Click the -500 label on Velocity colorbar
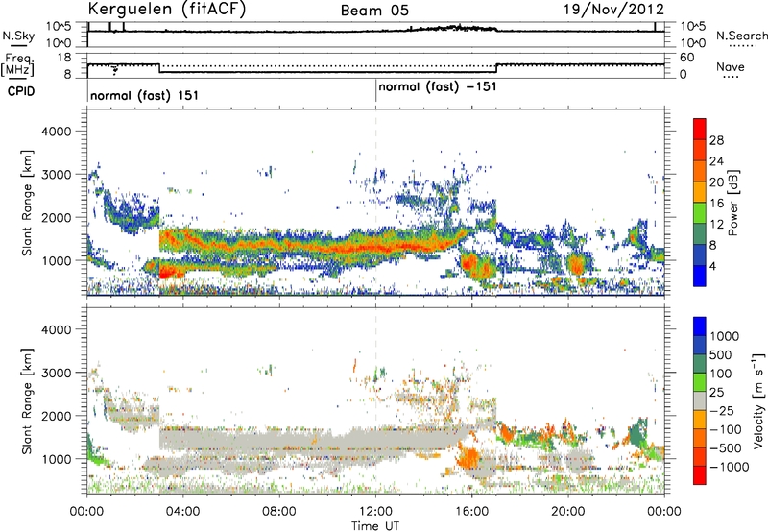The height and width of the screenshot is (532, 768). tap(726, 448)
